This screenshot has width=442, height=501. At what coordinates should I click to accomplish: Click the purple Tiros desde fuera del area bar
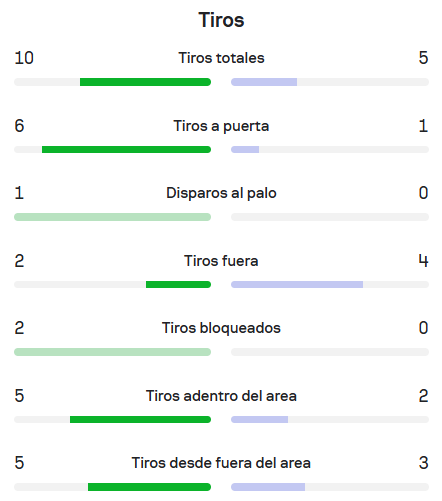(268, 487)
